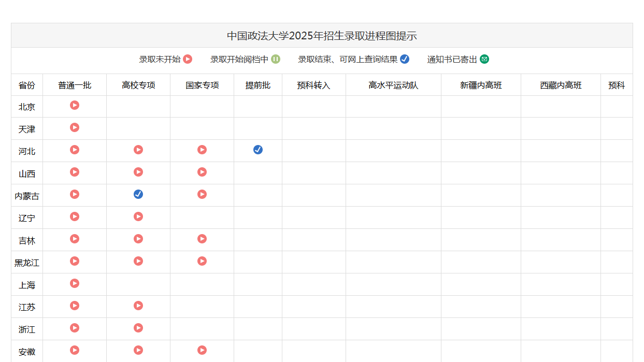This screenshot has width=644, height=362.
Task: Click the green pause reviewing icon in legend
Action: pos(276,59)
